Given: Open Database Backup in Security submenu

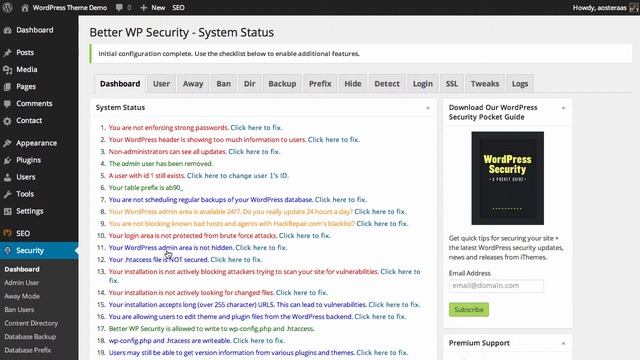Looking at the screenshot, I should pos(30,336).
